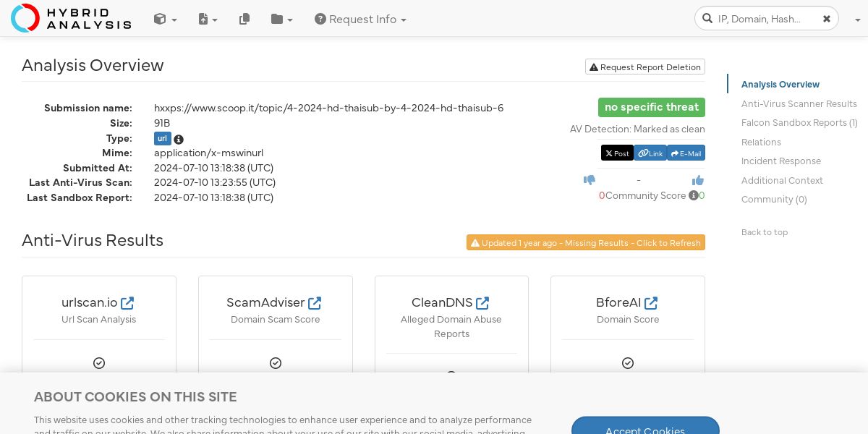868x434 pixels.
Task: Click Back to top link
Action: [765, 232]
